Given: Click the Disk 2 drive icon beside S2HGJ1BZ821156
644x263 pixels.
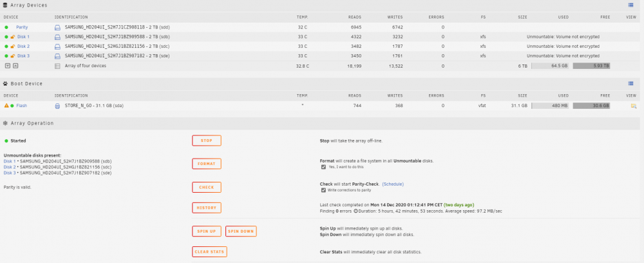Looking at the screenshot, I should tap(57, 46).
